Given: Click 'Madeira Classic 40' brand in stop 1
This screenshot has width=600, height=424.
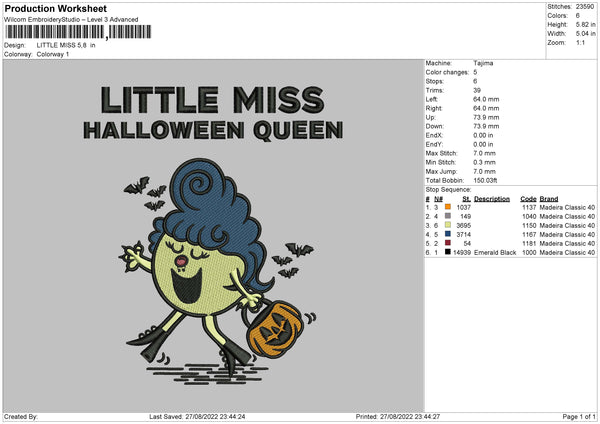Looking at the screenshot, I should [x=567, y=207].
